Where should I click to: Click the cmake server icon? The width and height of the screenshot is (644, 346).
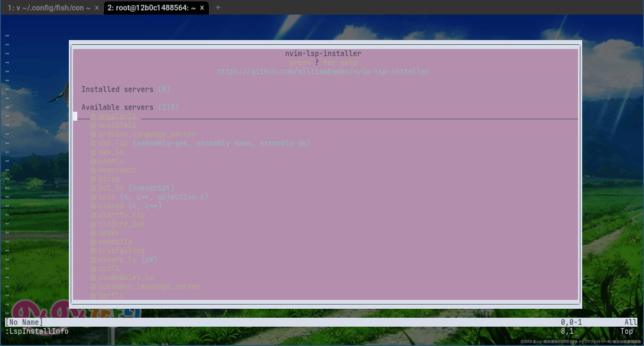pyautogui.click(x=93, y=233)
